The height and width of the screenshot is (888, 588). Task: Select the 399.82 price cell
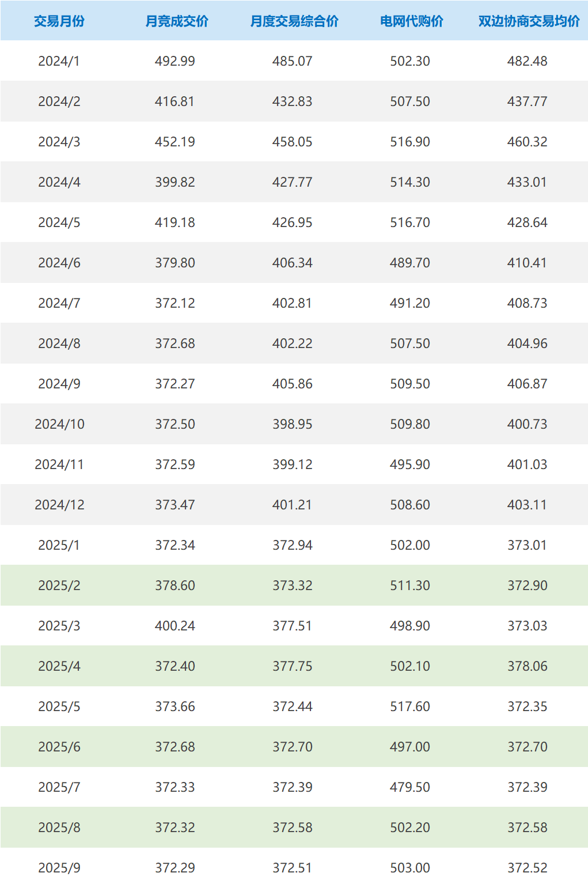point(175,182)
